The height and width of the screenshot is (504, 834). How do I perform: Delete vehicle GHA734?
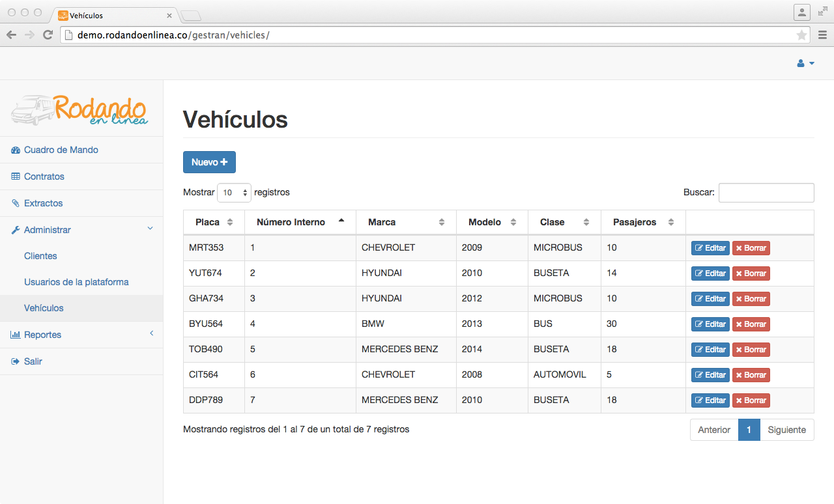click(x=751, y=299)
